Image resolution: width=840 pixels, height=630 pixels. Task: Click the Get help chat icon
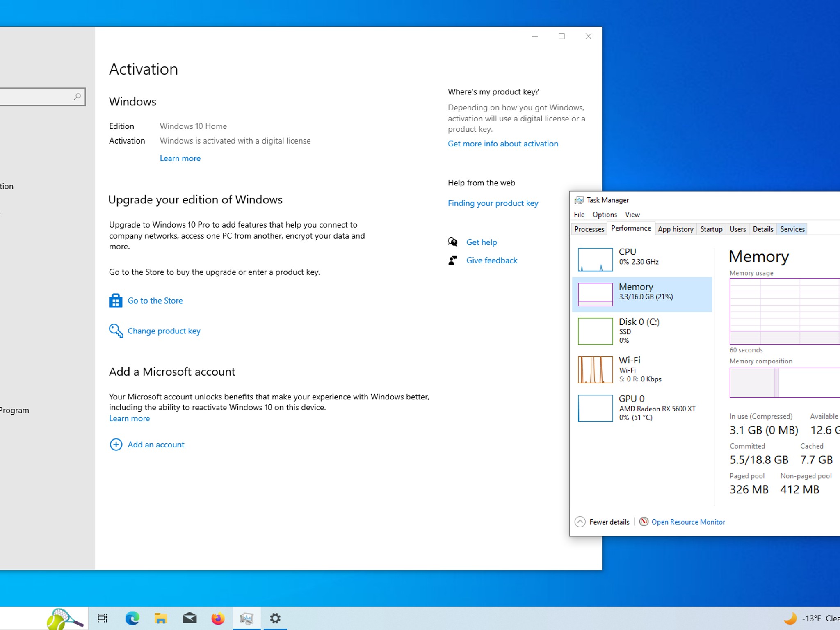click(453, 242)
